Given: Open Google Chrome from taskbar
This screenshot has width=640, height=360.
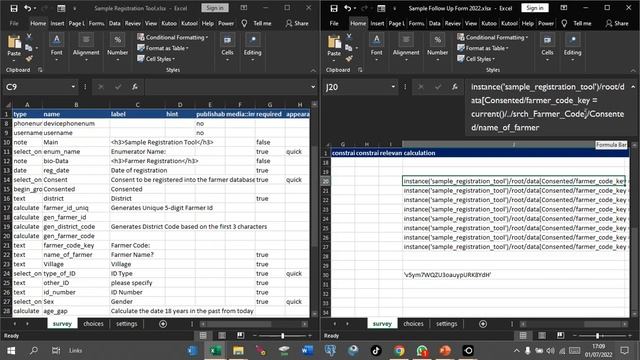Looking at the screenshot, I should click(399, 350).
